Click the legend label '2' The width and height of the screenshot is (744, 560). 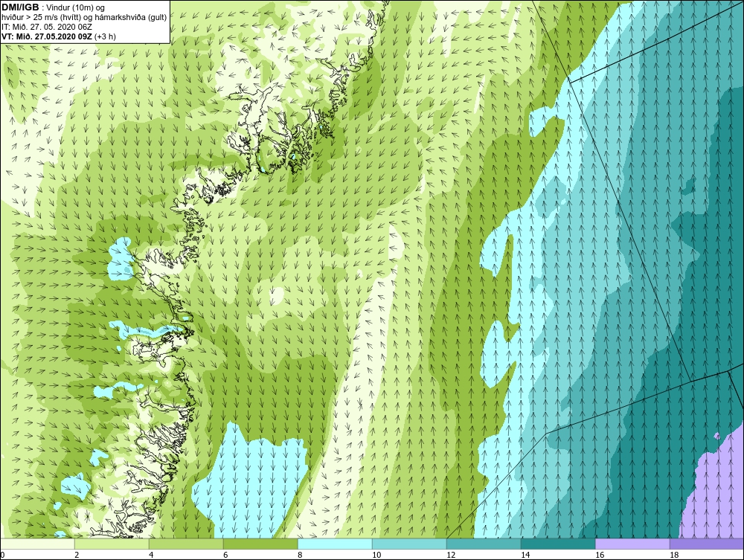coord(77,555)
